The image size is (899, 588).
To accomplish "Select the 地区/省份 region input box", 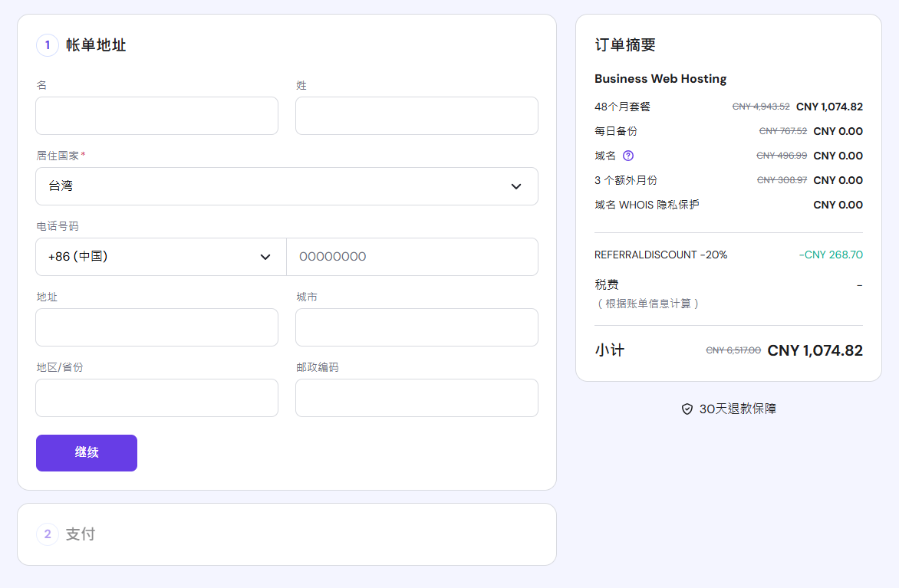I will coord(156,398).
